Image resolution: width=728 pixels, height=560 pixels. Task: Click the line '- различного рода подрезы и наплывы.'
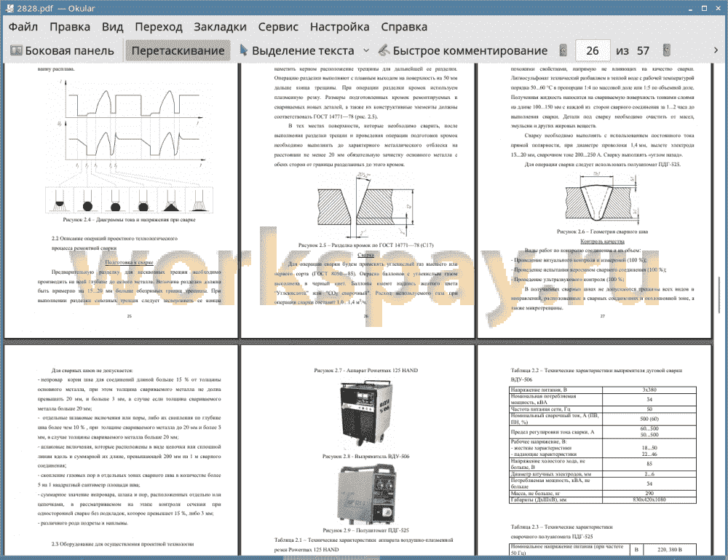pos(83,523)
